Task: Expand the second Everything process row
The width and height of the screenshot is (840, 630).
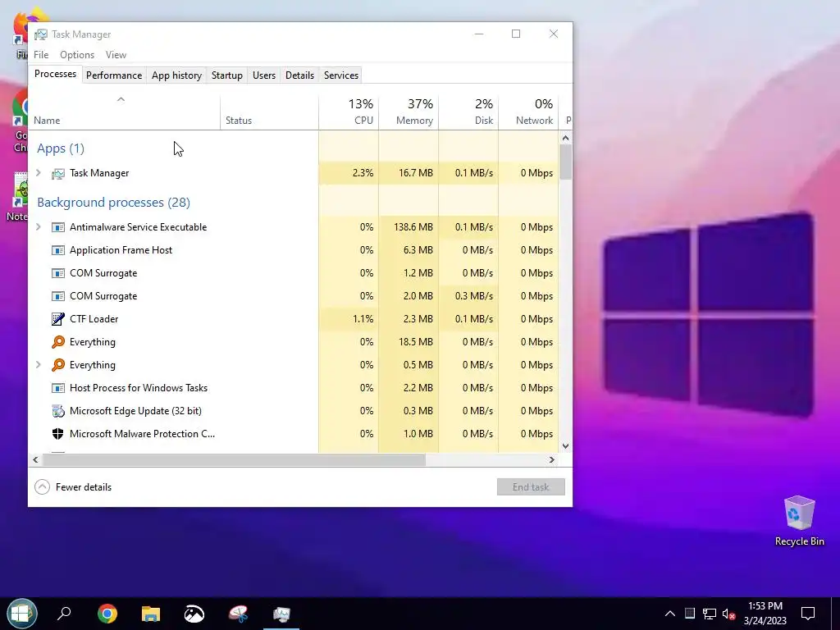Action: [39, 364]
